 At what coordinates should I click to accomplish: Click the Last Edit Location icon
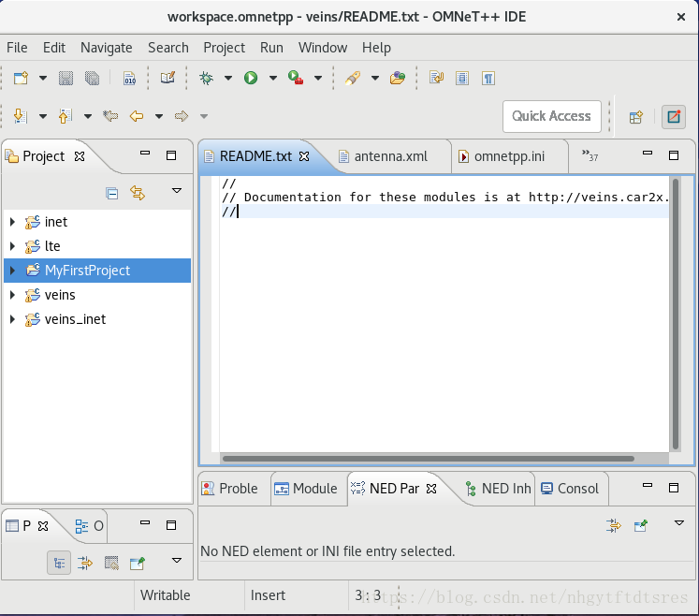tap(110, 116)
